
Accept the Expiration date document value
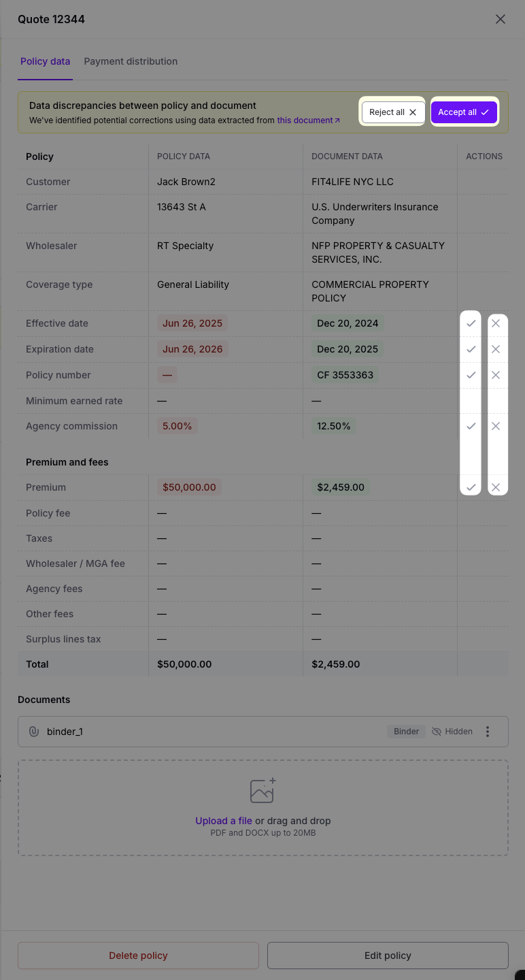click(x=471, y=349)
